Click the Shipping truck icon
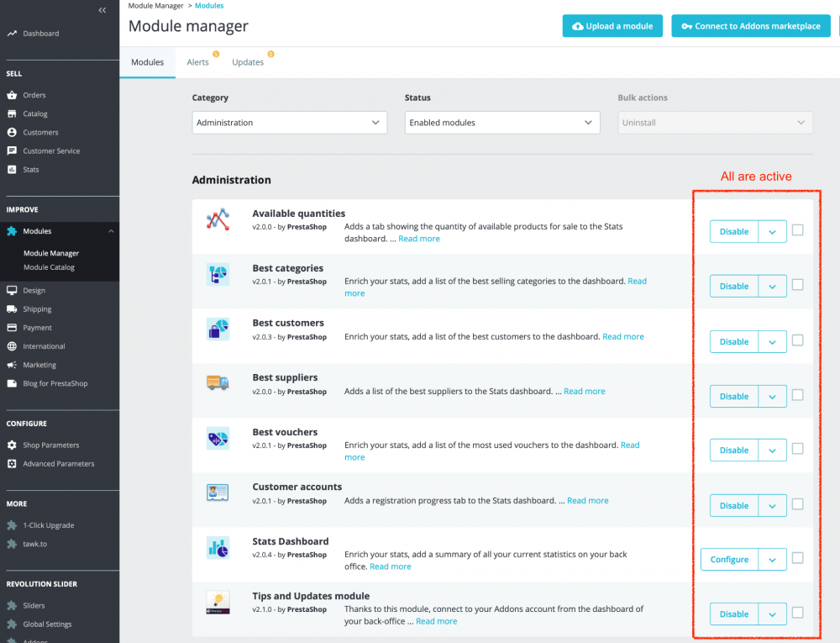Screen dimensions: 840x643 pos(12,308)
